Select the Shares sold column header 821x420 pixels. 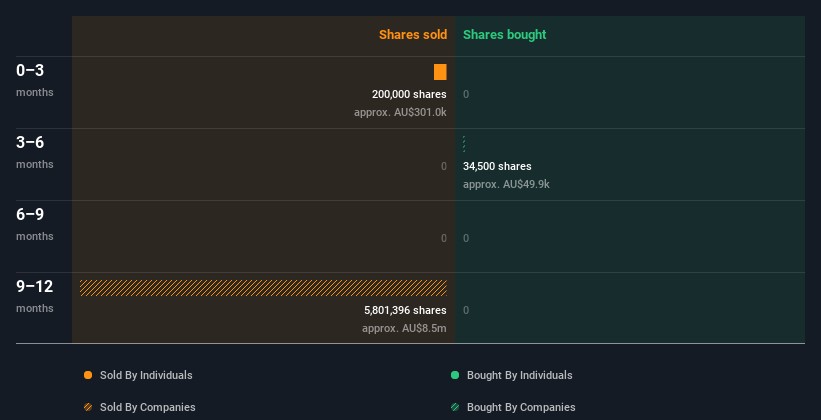pos(413,35)
